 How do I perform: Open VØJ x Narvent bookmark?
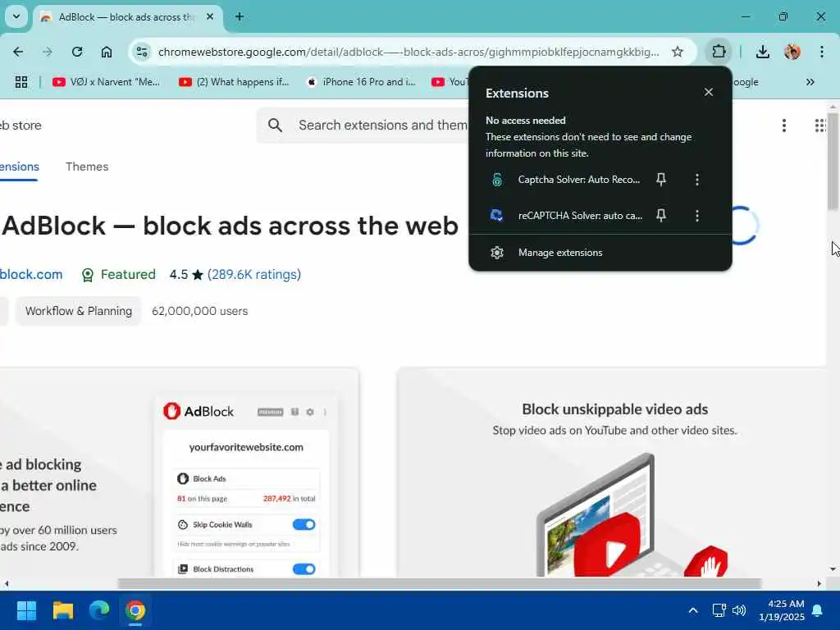107,82
